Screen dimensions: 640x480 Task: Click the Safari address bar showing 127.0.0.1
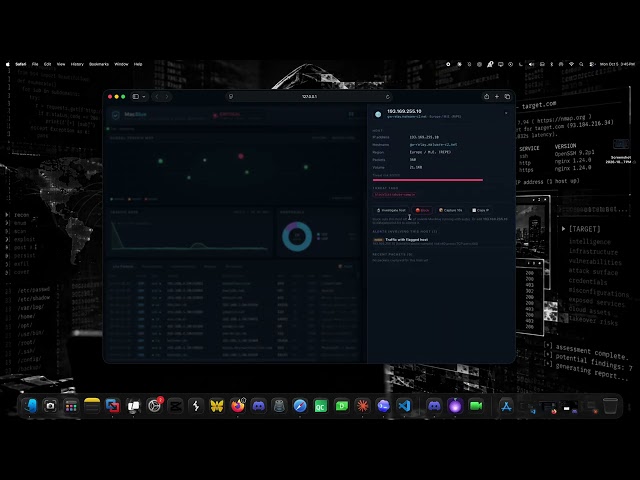pyautogui.click(x=309, y=97)
